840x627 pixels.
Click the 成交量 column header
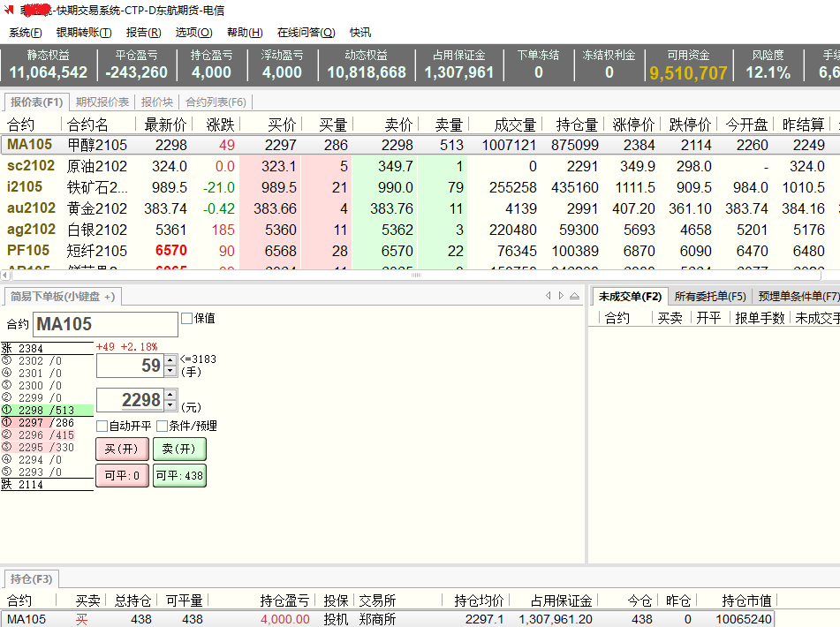tap(515, 125)
